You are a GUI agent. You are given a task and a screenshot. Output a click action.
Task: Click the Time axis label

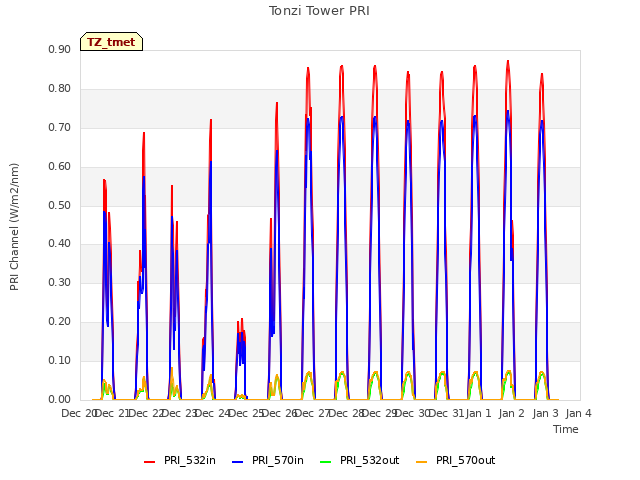(566, 429)
